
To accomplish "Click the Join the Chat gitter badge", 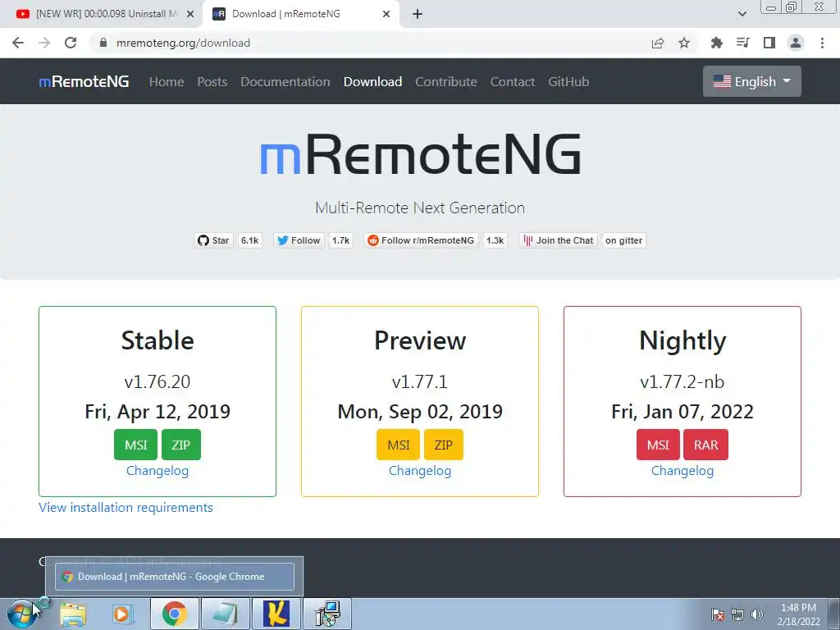I will coord(558,240).
